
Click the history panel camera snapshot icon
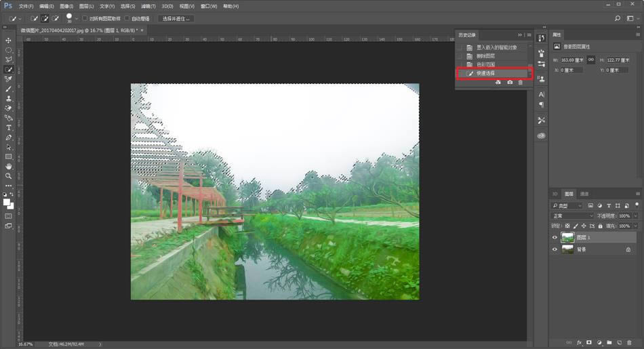point(510,82)
